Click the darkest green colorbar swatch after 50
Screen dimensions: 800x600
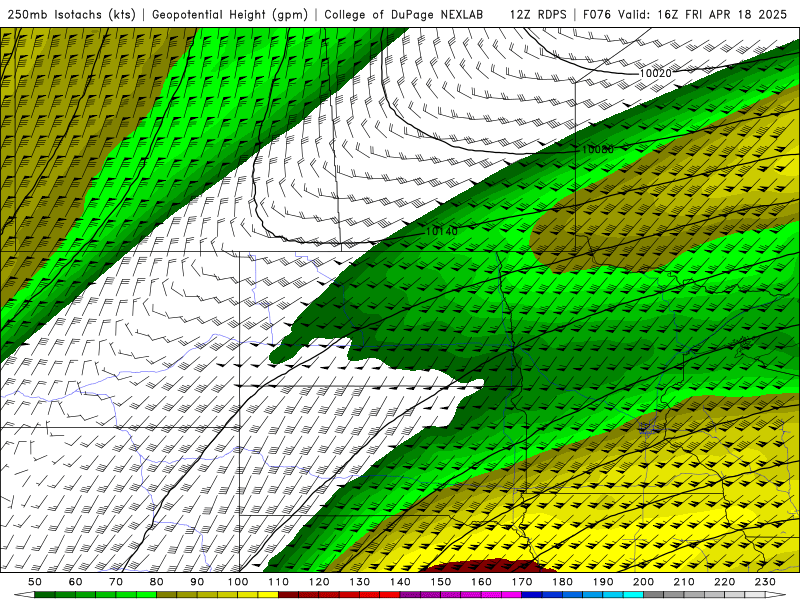(45, 594)
